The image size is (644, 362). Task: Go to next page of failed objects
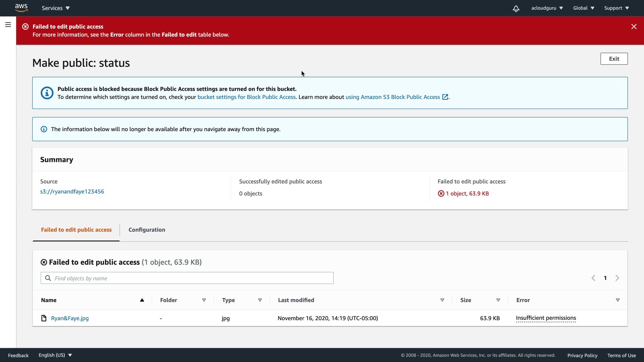tap(617, 278)
